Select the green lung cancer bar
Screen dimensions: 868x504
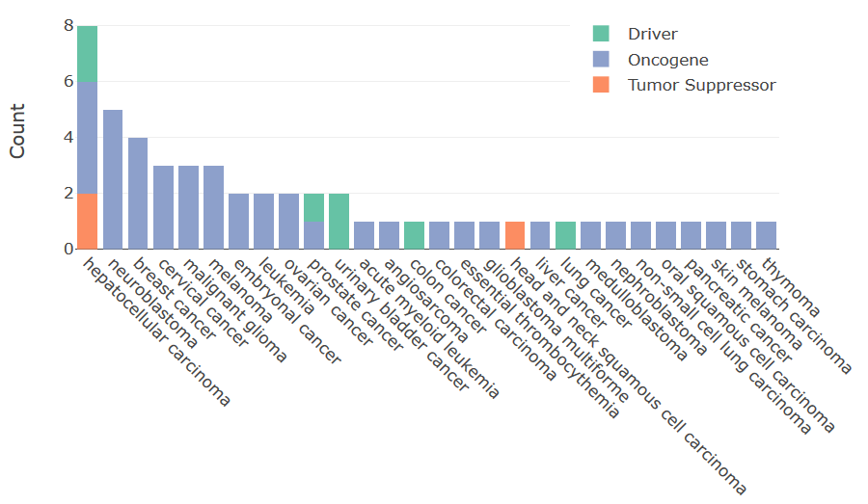565,235
